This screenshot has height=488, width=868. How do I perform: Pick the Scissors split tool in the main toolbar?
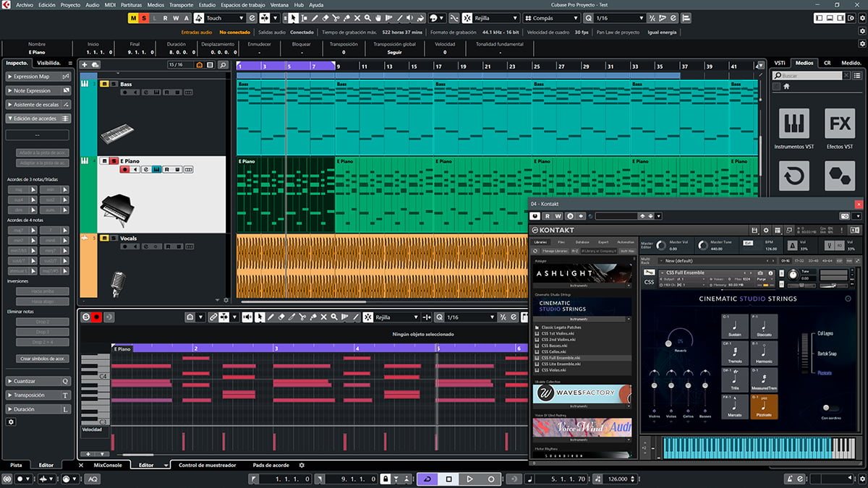(336, 18)
